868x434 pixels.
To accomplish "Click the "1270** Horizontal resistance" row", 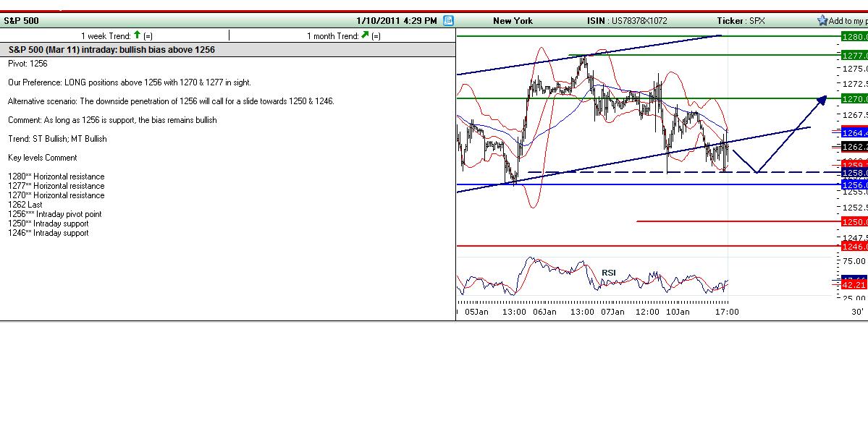I will click(56, 195).
